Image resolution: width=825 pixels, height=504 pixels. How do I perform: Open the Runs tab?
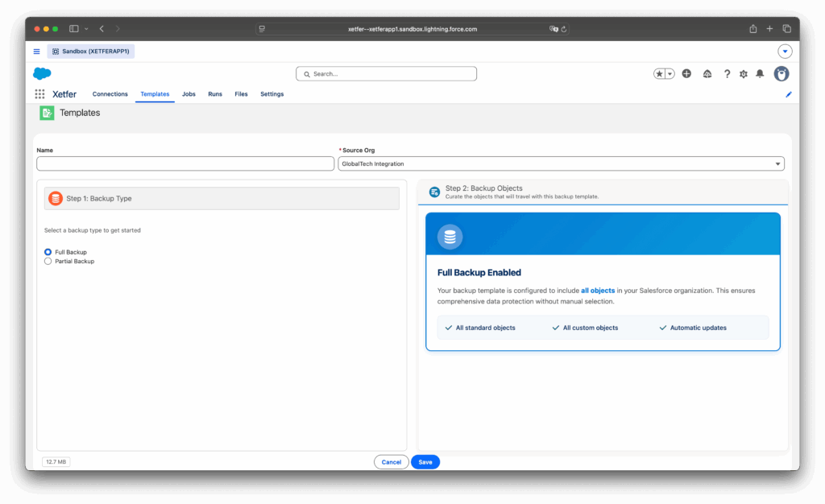point(215,94)
